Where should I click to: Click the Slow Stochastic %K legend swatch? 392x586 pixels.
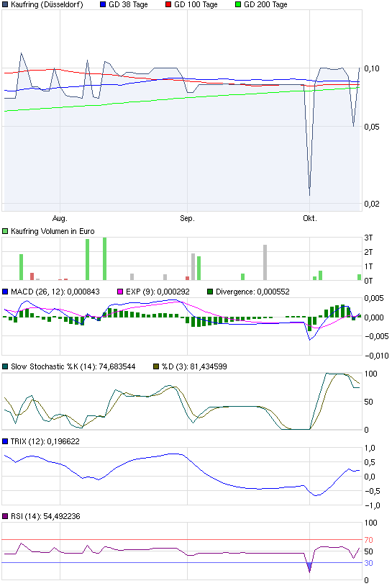coord(5,366)
